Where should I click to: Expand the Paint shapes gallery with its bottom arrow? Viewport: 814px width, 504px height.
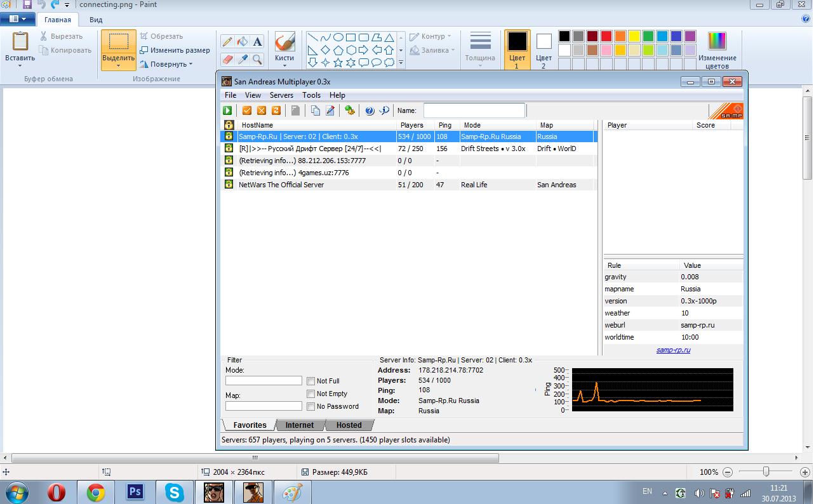click(401, 63)
